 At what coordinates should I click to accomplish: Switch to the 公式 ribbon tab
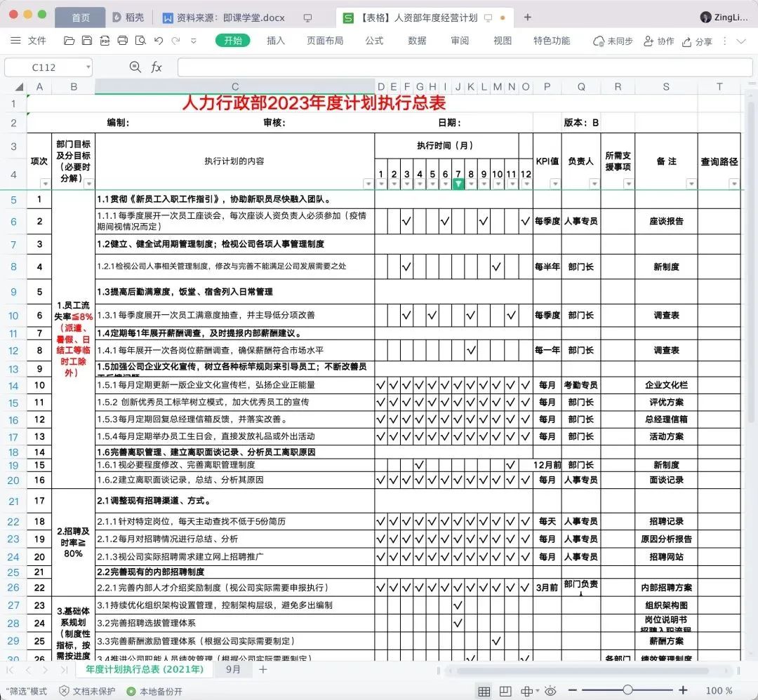click(x=374, y=41)
